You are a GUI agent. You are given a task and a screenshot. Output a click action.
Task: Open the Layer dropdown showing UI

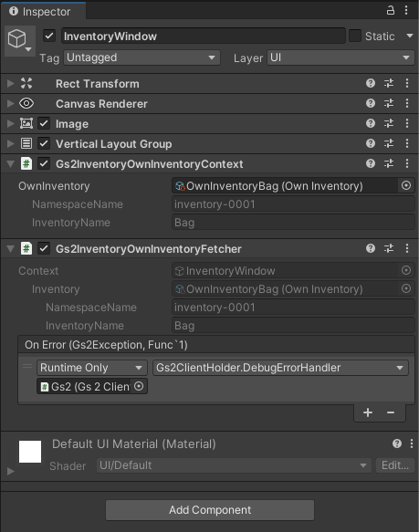(x=340, y=57)
